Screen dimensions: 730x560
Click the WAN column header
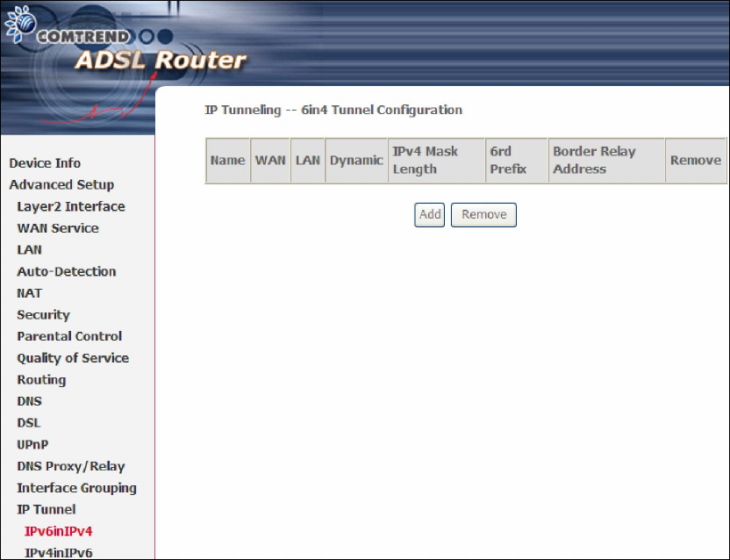(x=270, y=161)
